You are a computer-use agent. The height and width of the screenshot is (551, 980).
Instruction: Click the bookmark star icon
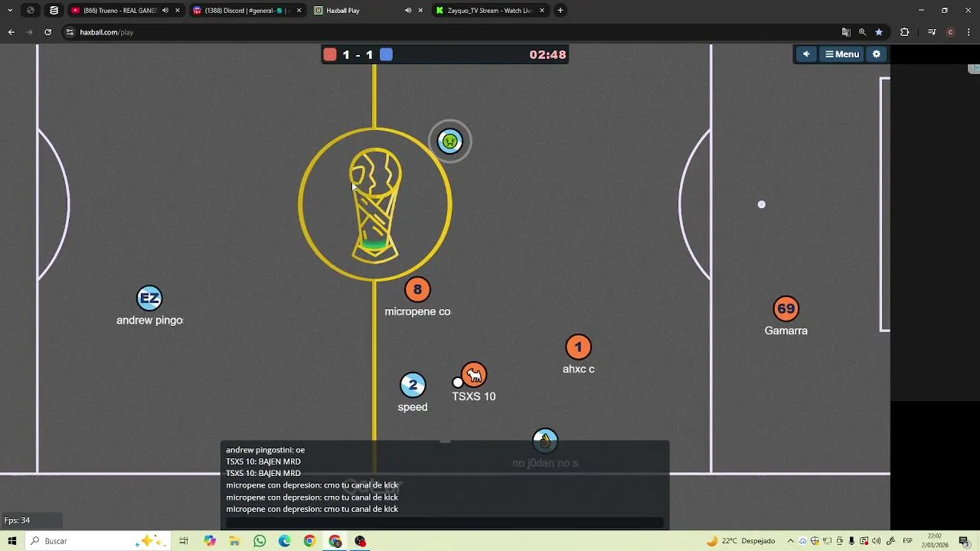[x=879, y=32]
